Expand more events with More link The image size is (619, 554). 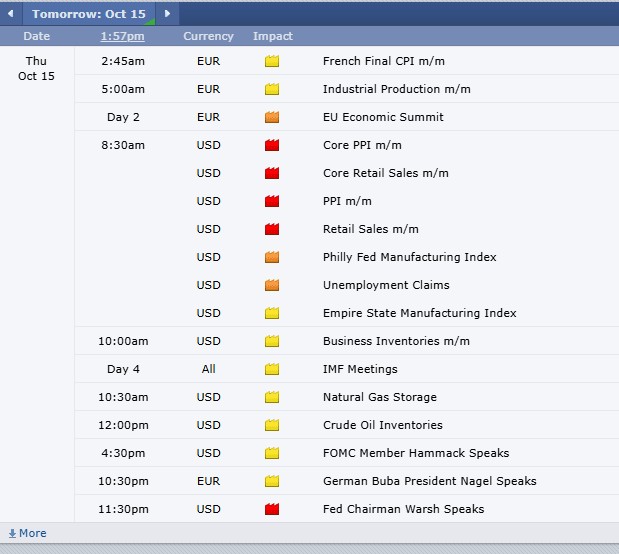coord(28,533)
